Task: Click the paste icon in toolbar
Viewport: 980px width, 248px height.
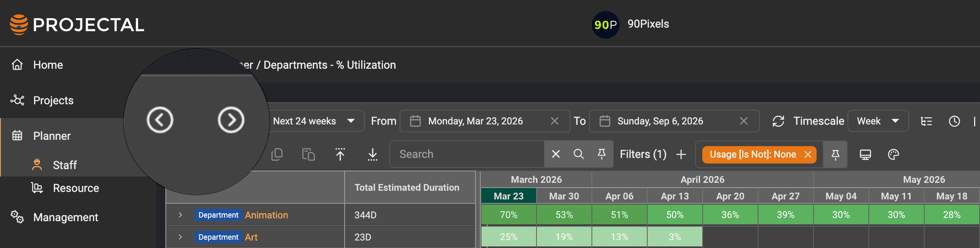Action: coord(308,154)
